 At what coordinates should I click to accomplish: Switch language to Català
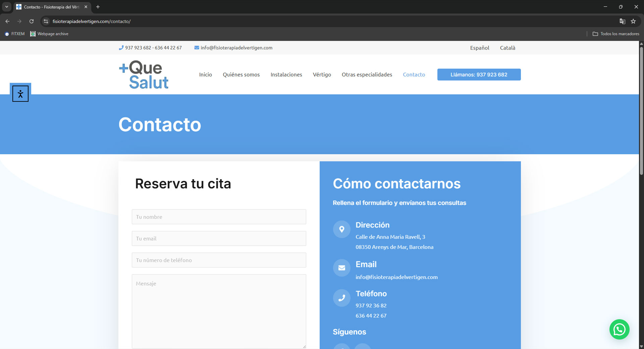coord(507,48)
